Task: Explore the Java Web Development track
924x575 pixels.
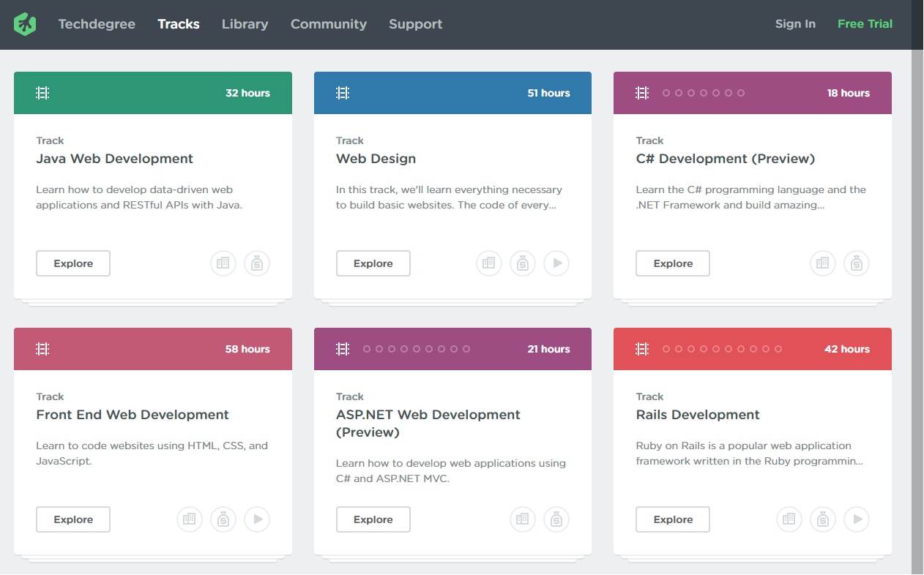Action: coord(73,263)
